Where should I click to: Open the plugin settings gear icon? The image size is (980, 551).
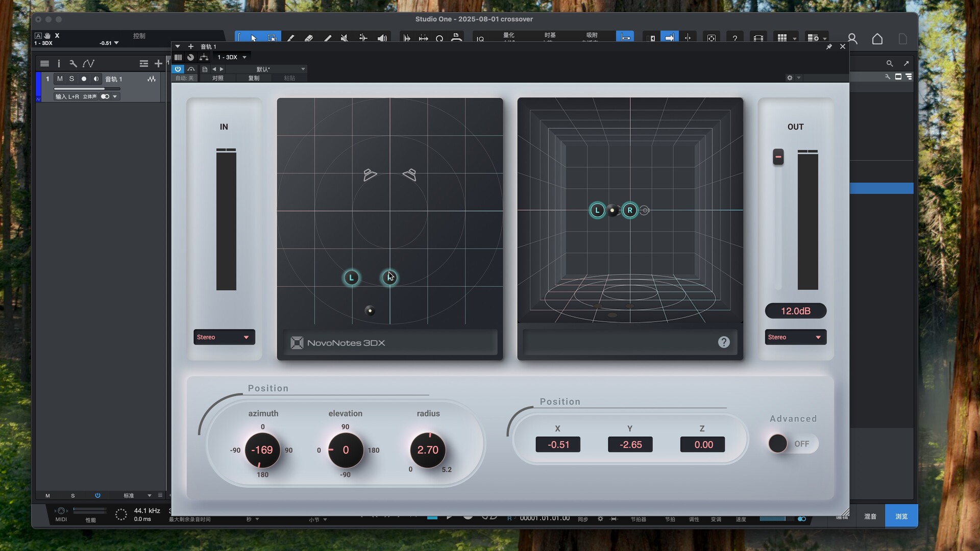coord(790,78)
